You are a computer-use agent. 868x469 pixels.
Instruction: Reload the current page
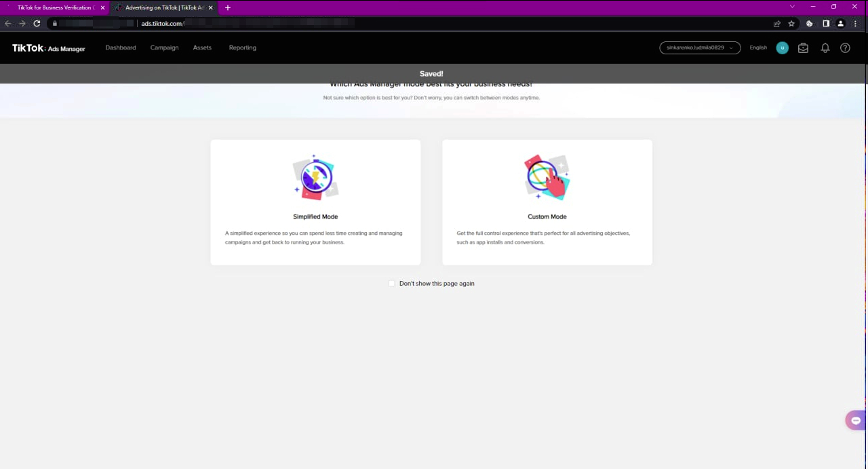tap(37, 23)
